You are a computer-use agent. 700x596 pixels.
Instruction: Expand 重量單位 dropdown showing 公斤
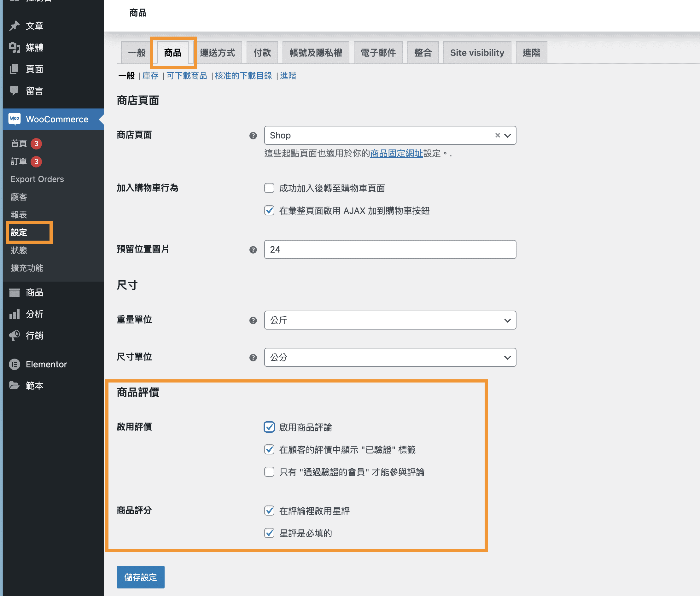click(x=390, y=320)
